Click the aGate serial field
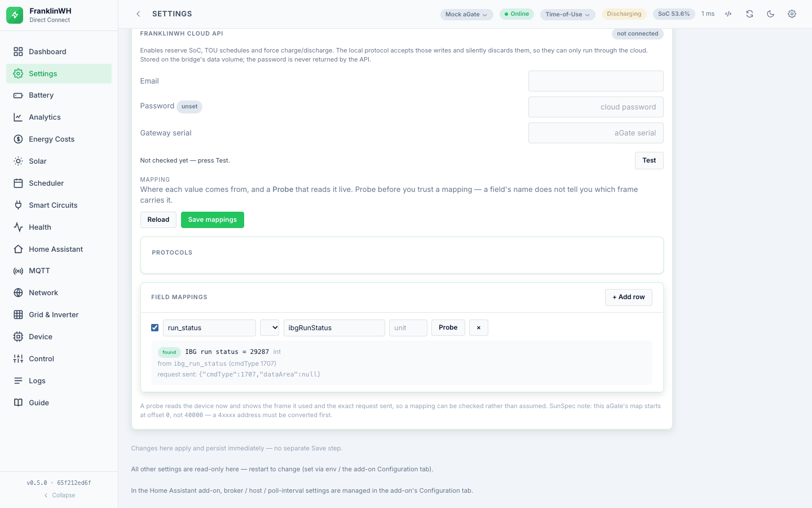Viewport: 812px width, 508px height. 595,133
